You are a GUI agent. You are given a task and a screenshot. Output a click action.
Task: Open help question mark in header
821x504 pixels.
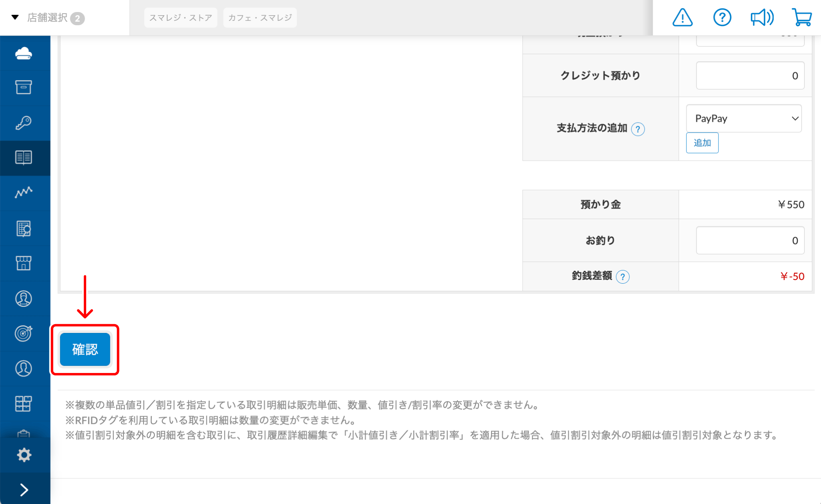coord(722,18)
